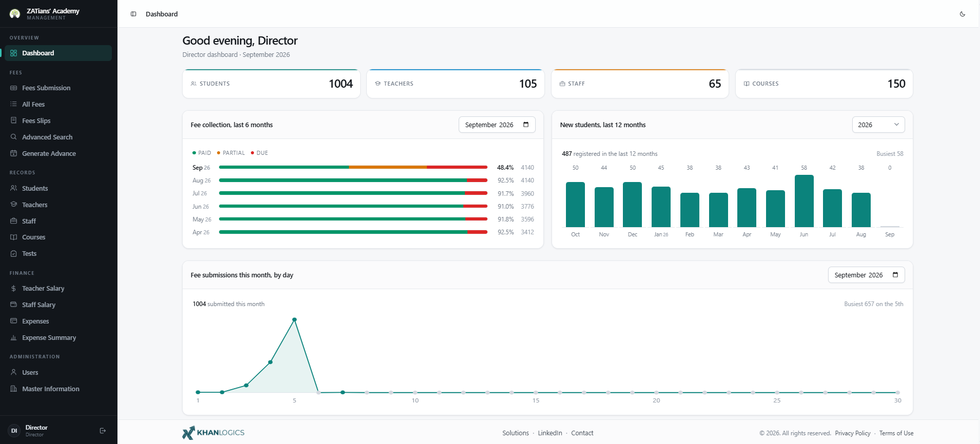Open the Contact footer link
980x444 pixels.
[x=582, y=433]
